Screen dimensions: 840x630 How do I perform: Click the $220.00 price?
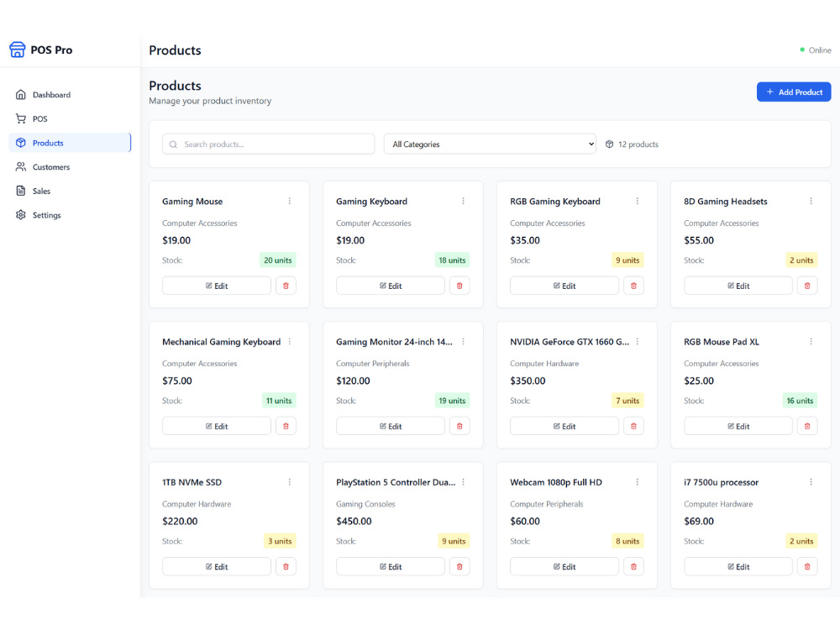click(x=180, y=522)
